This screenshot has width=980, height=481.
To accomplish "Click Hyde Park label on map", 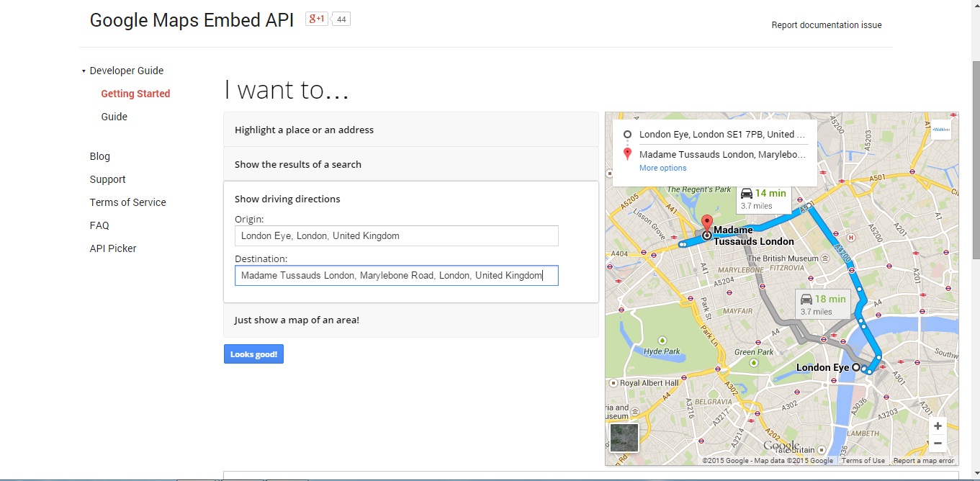I will point(662,351).
